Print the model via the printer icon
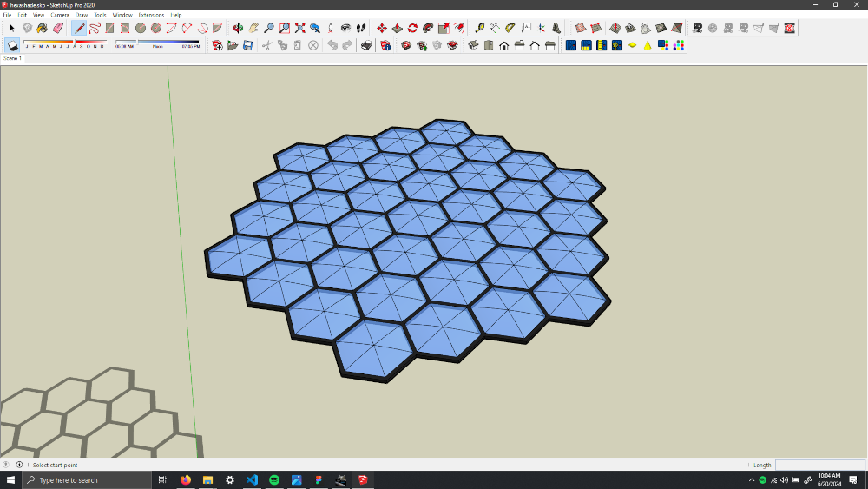868x489 pixels. [366, 45]
